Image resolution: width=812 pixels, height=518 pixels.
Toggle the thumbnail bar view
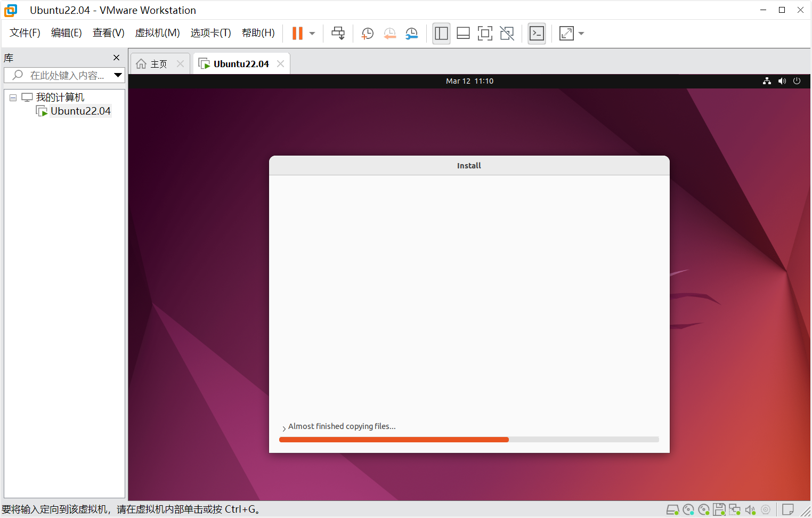coord(463,34)
